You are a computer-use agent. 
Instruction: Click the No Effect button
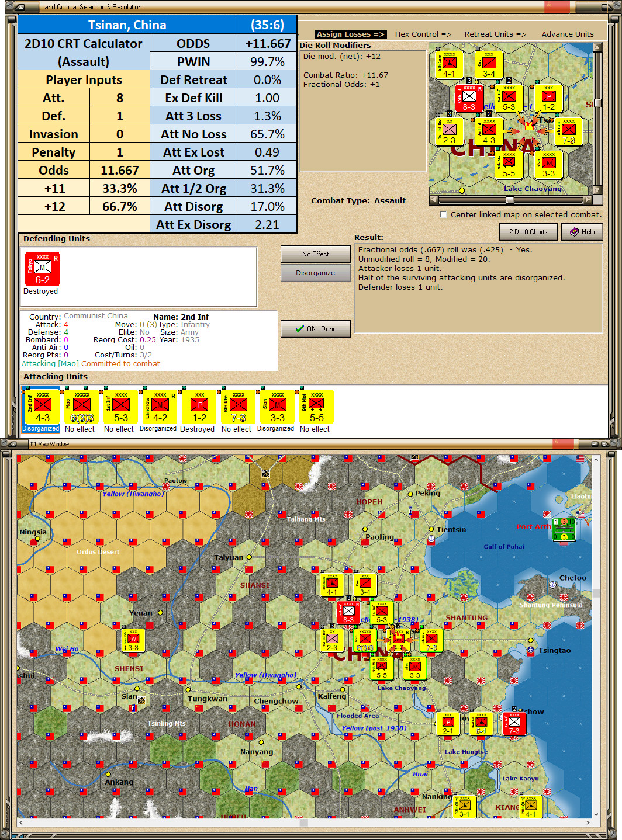[x=316, y=254]
